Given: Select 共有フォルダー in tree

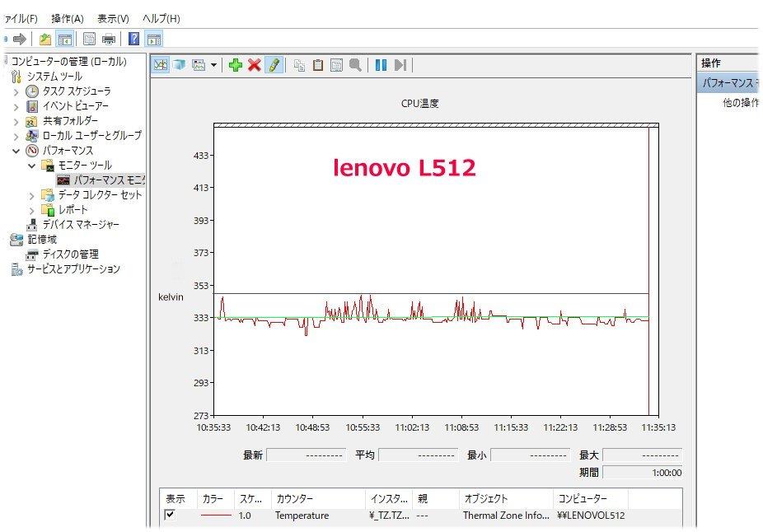Looking at the screenshot, I should pyautogui.click(x=70, y=120).
